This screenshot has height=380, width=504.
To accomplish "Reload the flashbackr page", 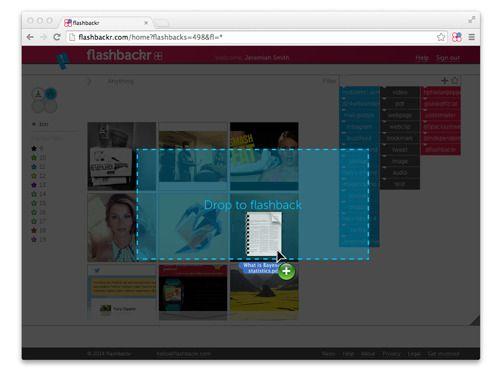I will pos(57,37).
